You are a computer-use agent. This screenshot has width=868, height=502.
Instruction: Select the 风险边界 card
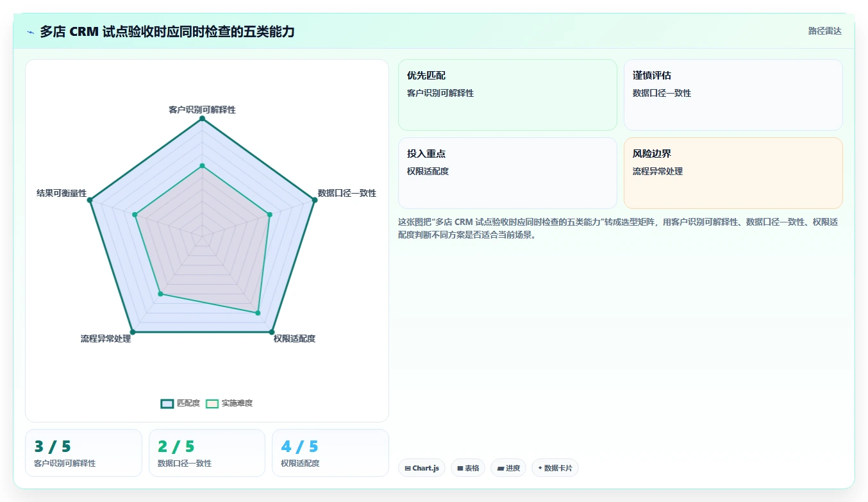tap(733, 173)
